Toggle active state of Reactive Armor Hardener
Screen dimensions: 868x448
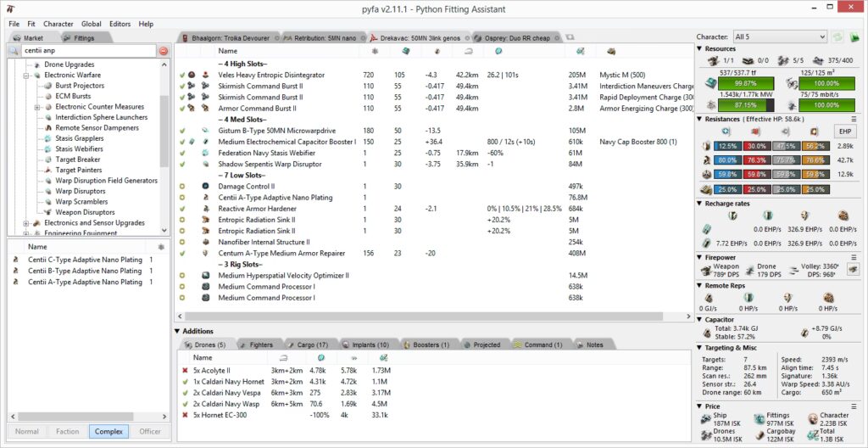tap(182, 208)
